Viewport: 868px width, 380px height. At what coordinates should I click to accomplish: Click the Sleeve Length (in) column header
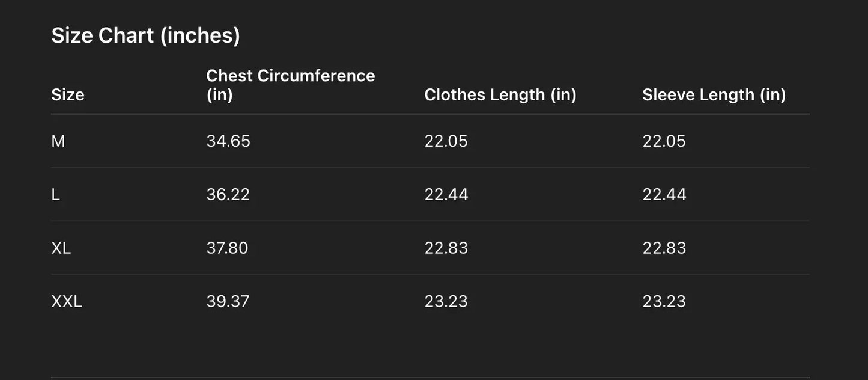[x=714, y=95]
